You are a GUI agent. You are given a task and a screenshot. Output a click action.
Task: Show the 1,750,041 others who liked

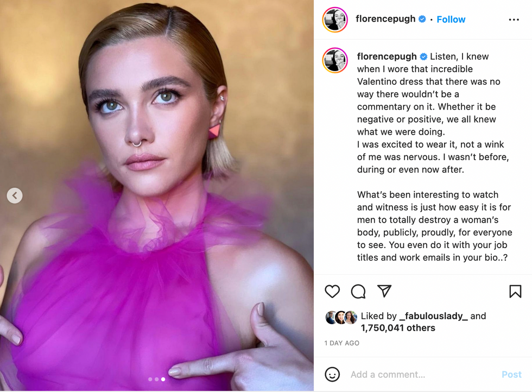click(398, 328)
